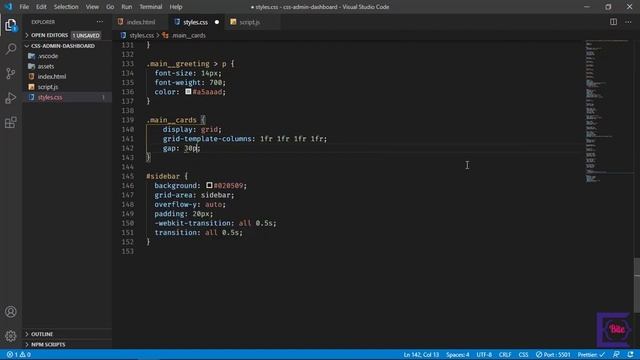The height and width of the screenshot is (360, 640).
Task: Click the Prettier status item
Action: [591, 355]
